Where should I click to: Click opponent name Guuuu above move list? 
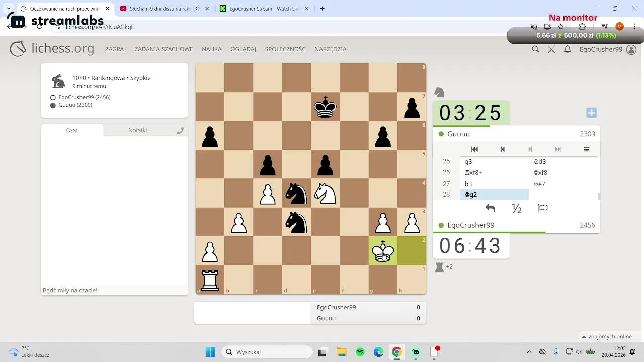coord(458,134)
